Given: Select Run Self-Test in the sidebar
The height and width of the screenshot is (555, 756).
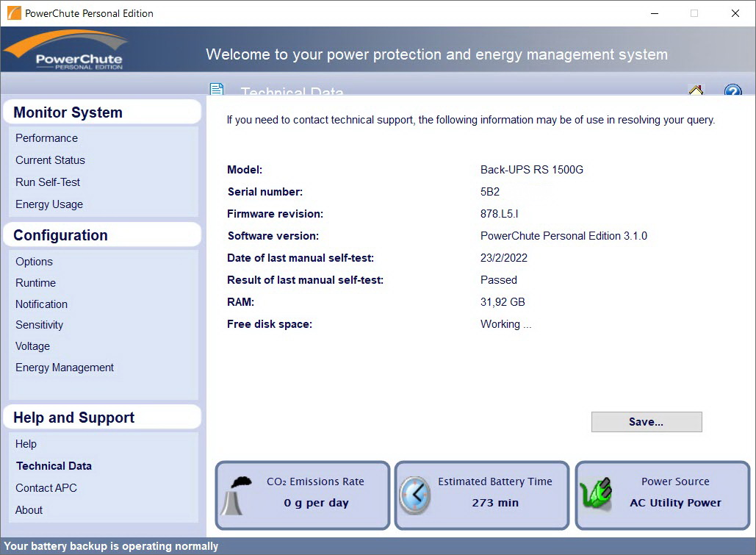Looking at the screenshot, I should pyautogui.click(x=48, y=182).
